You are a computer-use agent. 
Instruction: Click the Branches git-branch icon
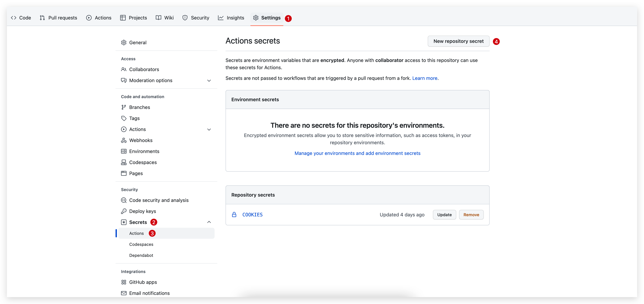click(x=123, y=107)
